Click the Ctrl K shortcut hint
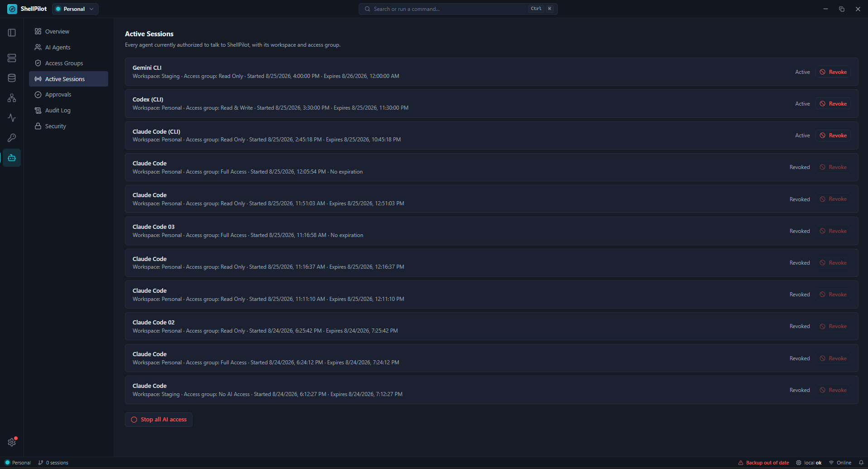Screen dimensions: 868x469 [x=541, y=9]
